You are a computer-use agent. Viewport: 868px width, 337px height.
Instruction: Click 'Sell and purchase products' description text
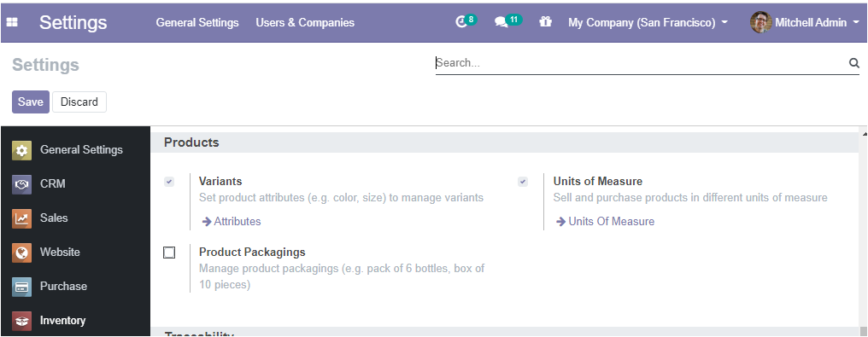(690, 197)
